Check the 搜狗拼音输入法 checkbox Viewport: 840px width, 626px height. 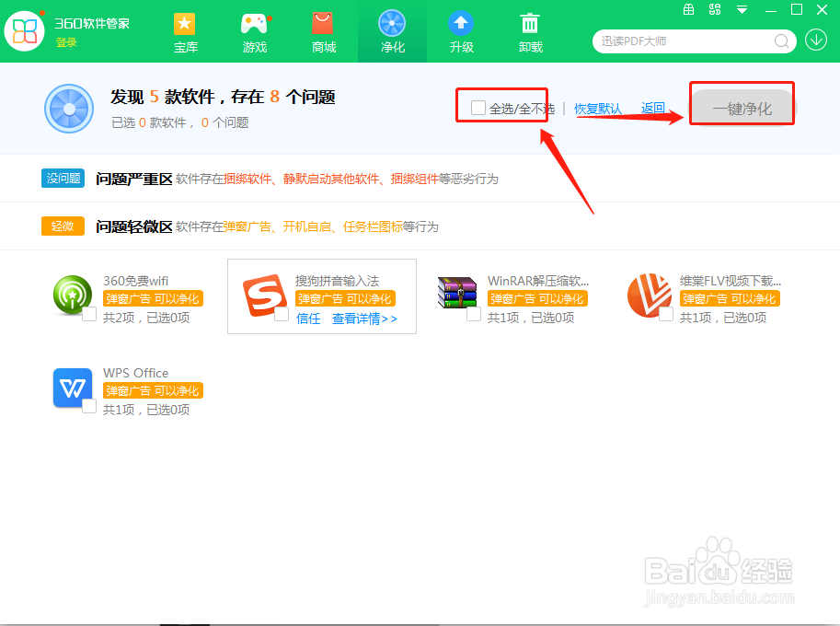click(x=282, y=315)
